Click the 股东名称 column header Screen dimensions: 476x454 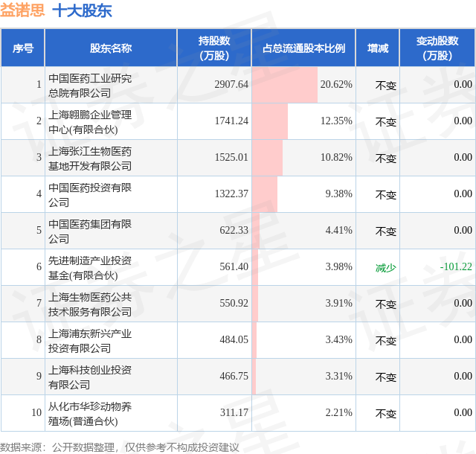pos(111,48)
